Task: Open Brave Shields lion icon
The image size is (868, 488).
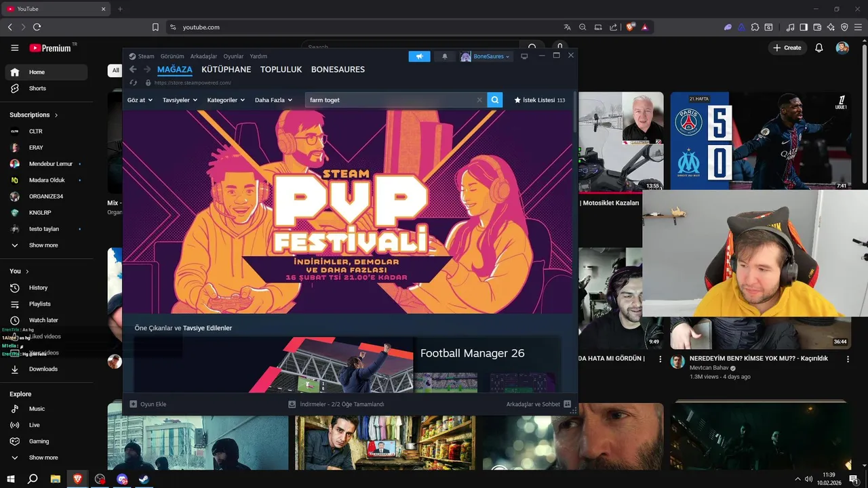Action: [x=631, y=27]
